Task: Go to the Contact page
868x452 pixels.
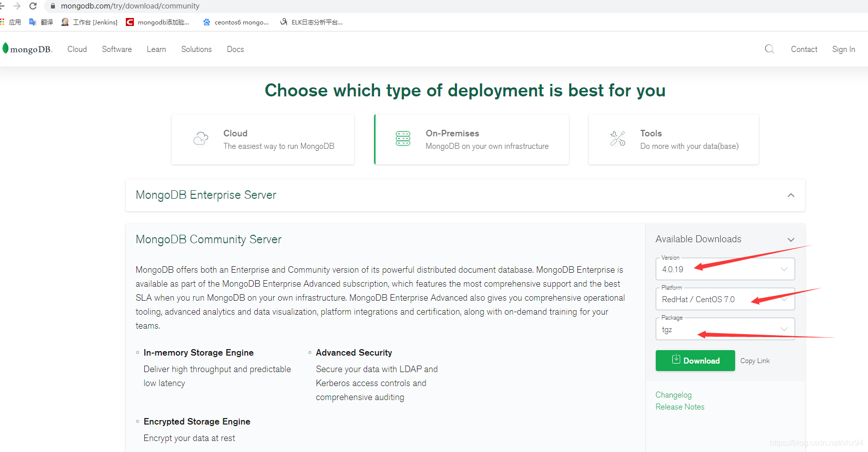Action: [804, 49]
